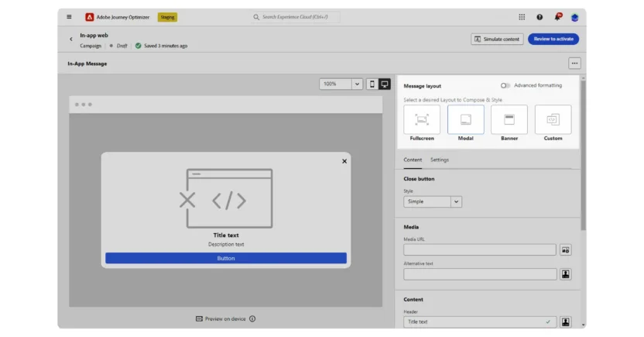This screenshot has width=644, height=337.
Task: View notifications bell
Action: 557,17
